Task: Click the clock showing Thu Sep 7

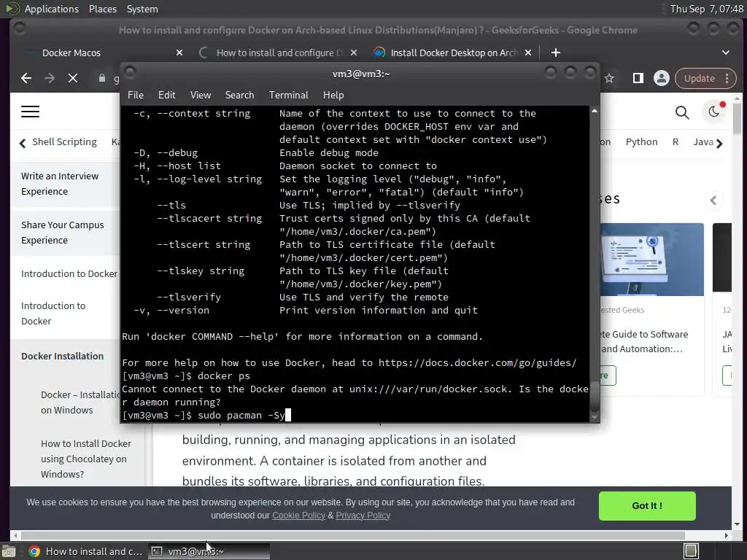Action: 706,9
